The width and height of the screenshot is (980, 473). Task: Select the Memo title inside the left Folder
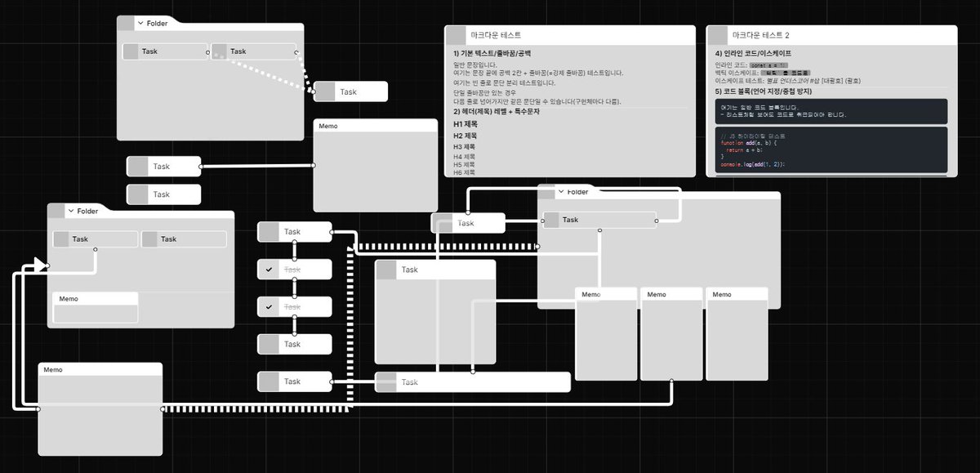[x=69, y=299]
